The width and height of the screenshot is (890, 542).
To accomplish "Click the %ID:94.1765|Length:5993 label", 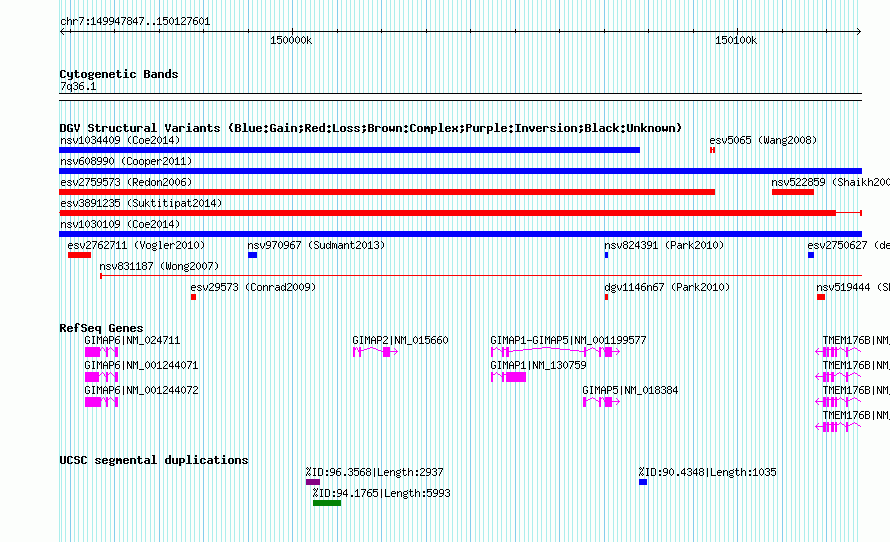I will [381, 493].
